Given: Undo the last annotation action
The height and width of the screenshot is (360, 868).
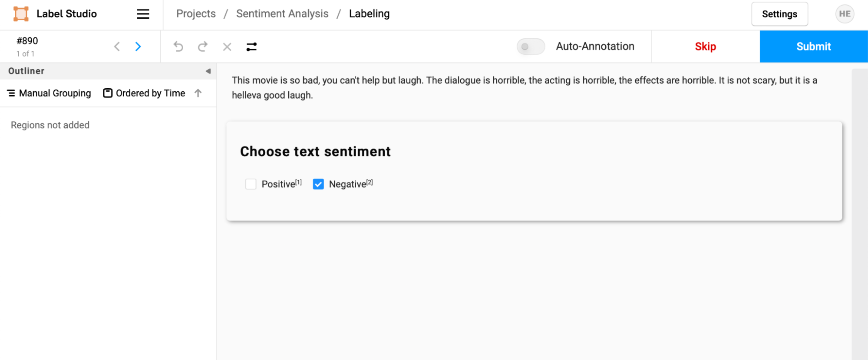Looking at the screenshot, I should (x=178, y=47).
